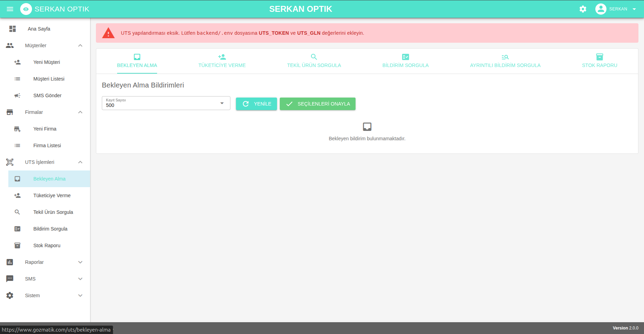The width and height of the screenshot is (644, 334).
Task: Click the Yenile refresh button
Action: [256, 104]
